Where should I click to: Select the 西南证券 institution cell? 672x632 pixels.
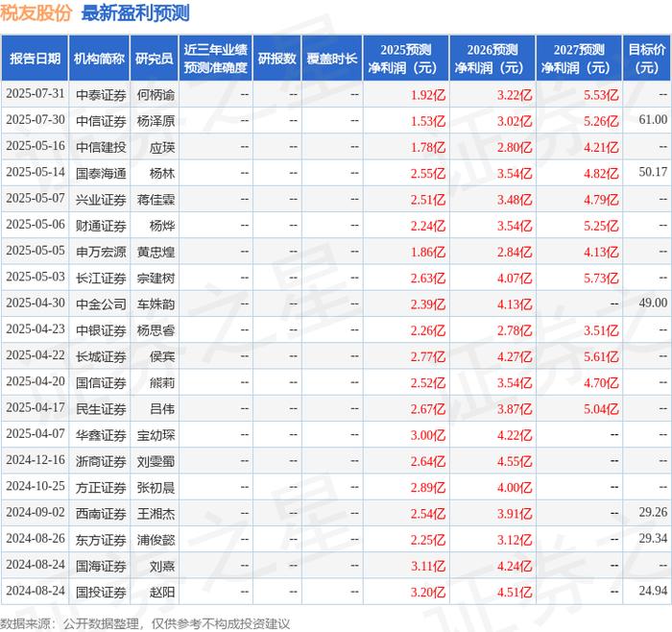101,514
